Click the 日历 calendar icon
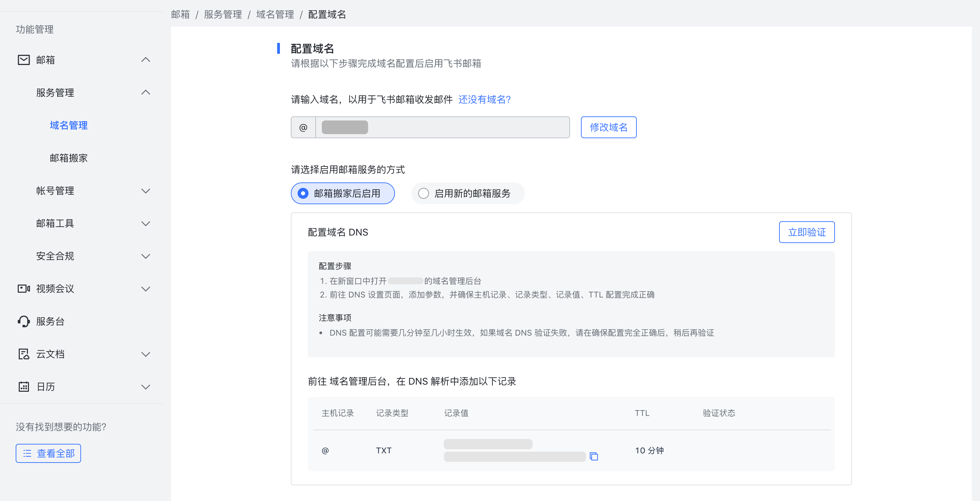 point(23,387)
